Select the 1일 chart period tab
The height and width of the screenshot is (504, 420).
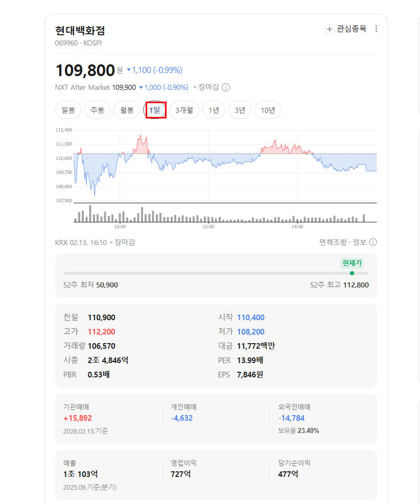point(155,110)
